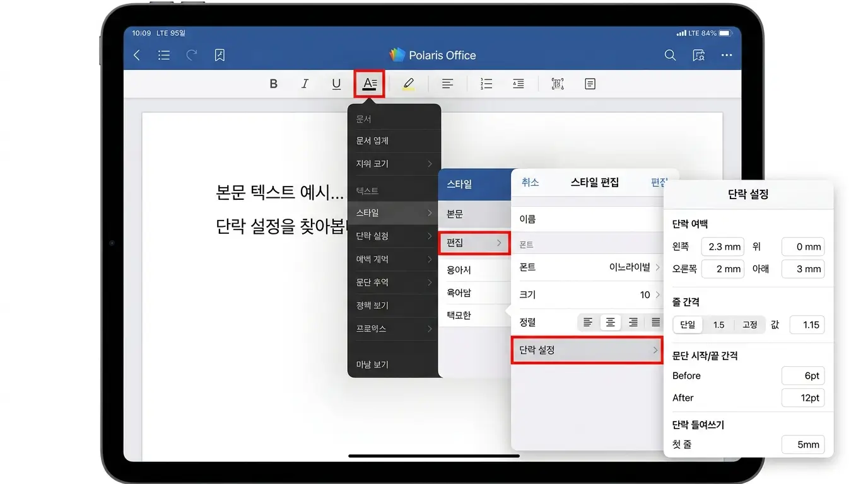Toggle italic formatting
The height and width of the screenshot is (484, 868).
point(305,84)
